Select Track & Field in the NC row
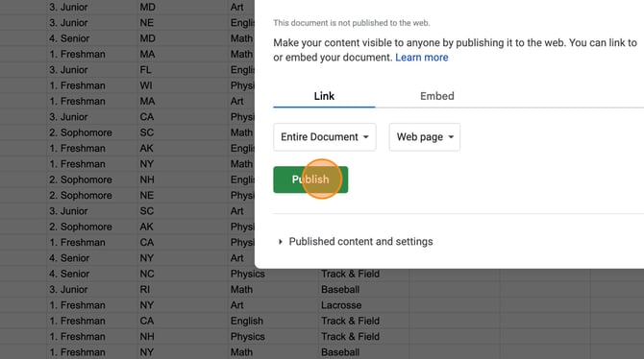Screen dimensions: 644x359 (x=364, y=274)
